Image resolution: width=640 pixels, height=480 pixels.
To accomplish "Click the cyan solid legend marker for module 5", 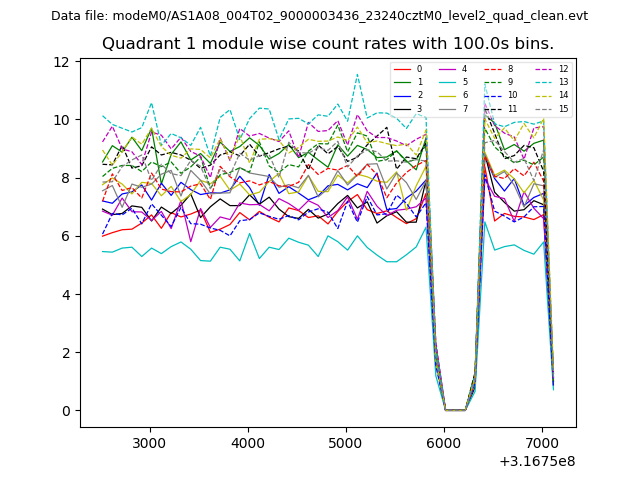I will tap(446, 82).
